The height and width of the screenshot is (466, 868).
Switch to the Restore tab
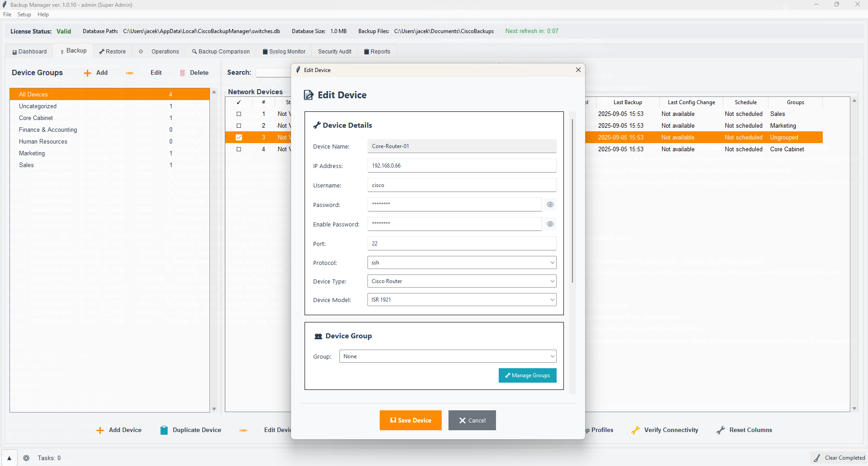click(x=113, y=52)
